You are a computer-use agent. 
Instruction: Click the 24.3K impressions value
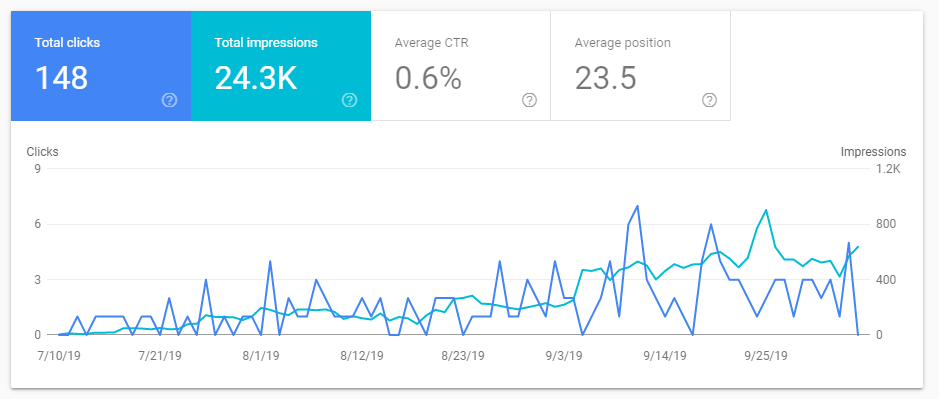click(x=256, y=78)
